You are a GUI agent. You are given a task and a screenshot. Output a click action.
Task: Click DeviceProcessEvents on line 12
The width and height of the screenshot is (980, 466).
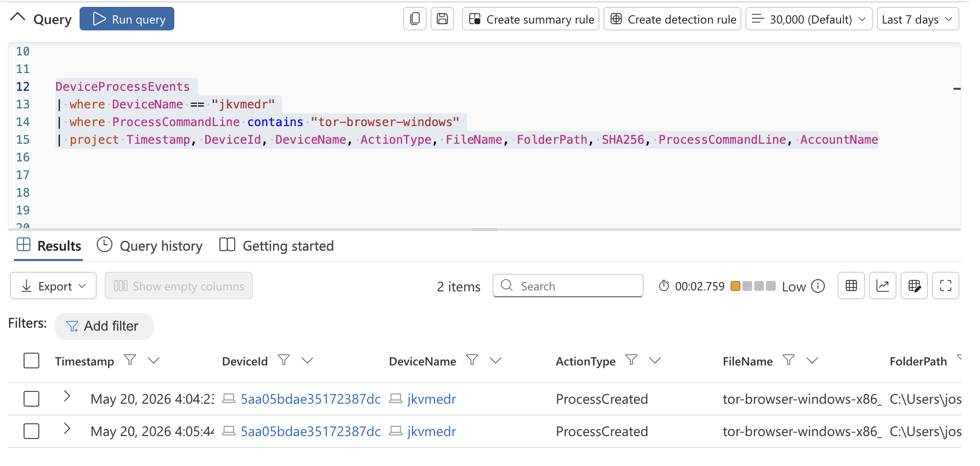122,87
